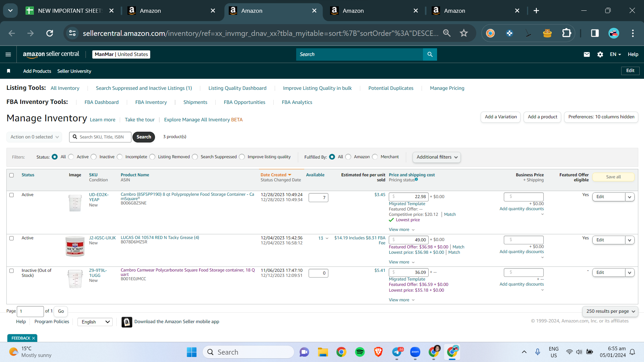This screenshot has width=644, height=362.
Task: Click the amazon seller central logo
Action: point(51,54)
